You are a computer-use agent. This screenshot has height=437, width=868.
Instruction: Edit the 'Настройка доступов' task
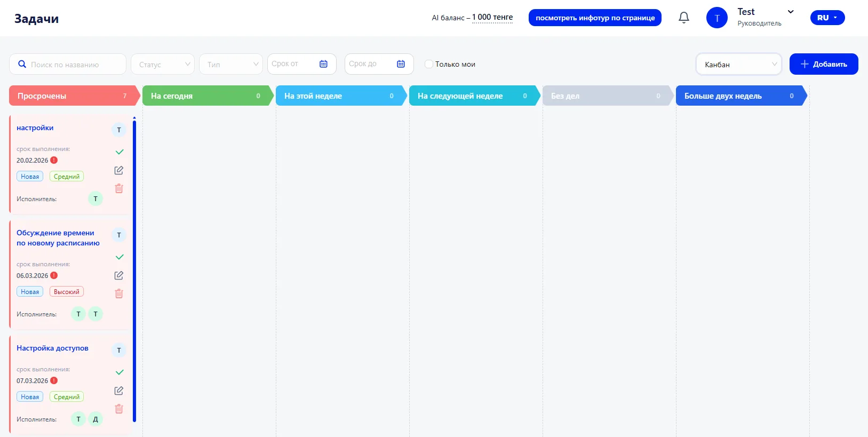119,391
